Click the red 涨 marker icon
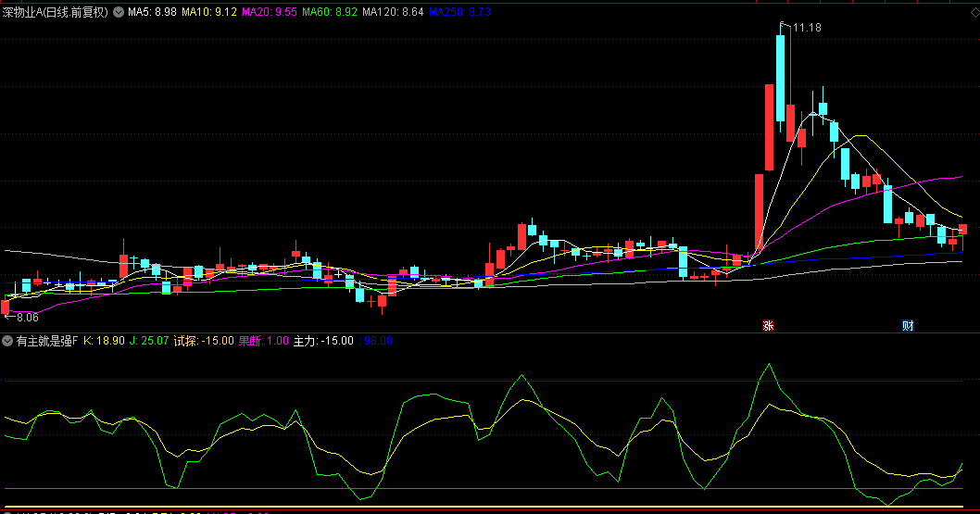This screenshot has width=980, height=514. pos(768,325)
